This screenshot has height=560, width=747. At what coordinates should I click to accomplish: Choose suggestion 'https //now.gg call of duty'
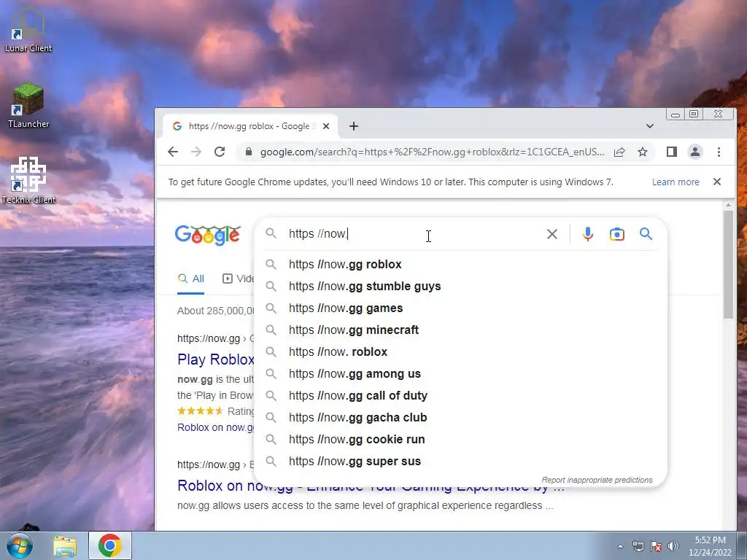[461, 396]
